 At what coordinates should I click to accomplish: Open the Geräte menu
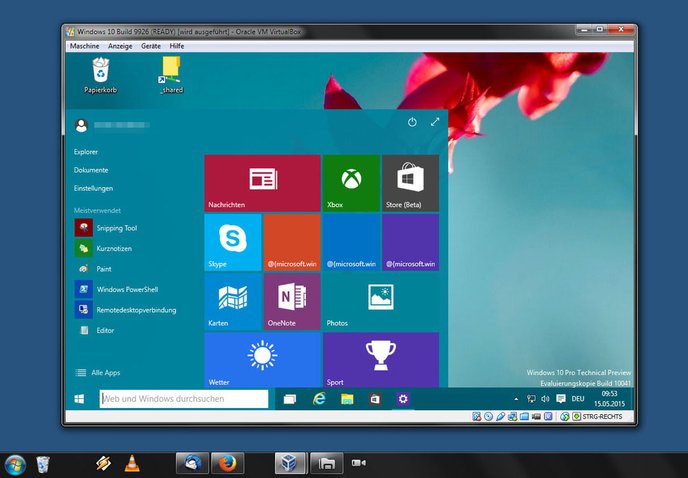coord(150,46)
